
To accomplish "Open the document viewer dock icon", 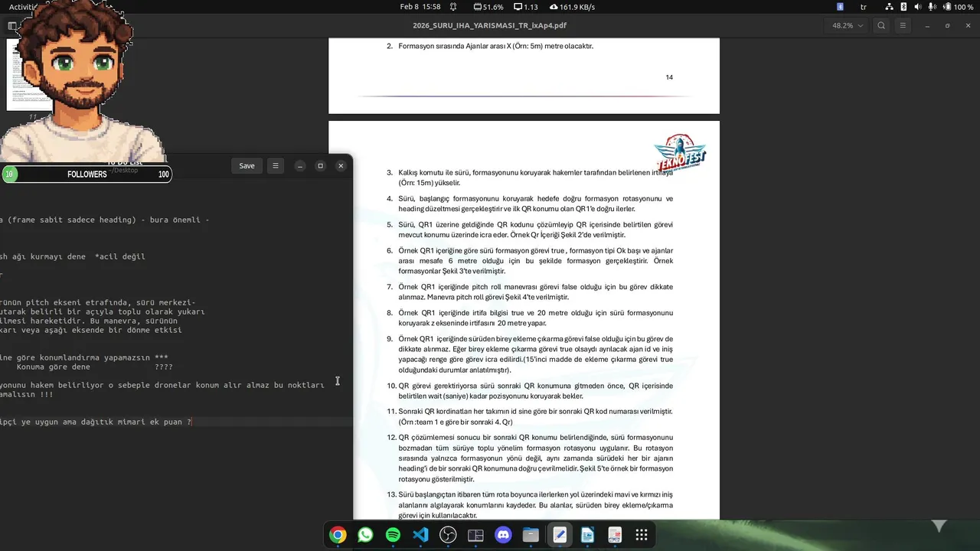I will [x=615, y=535].
